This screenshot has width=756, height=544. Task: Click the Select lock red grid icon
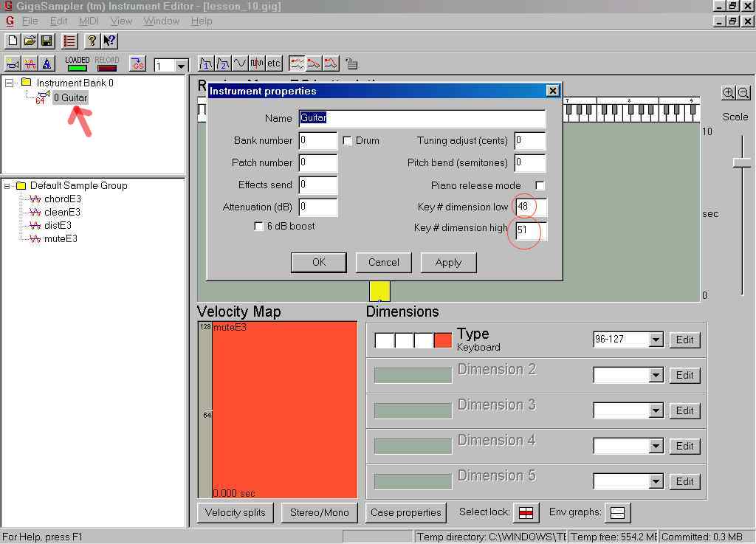526,513
